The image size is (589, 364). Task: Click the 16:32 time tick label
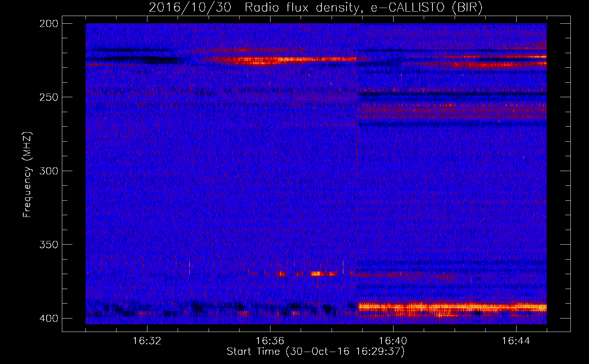click(147, 341)
